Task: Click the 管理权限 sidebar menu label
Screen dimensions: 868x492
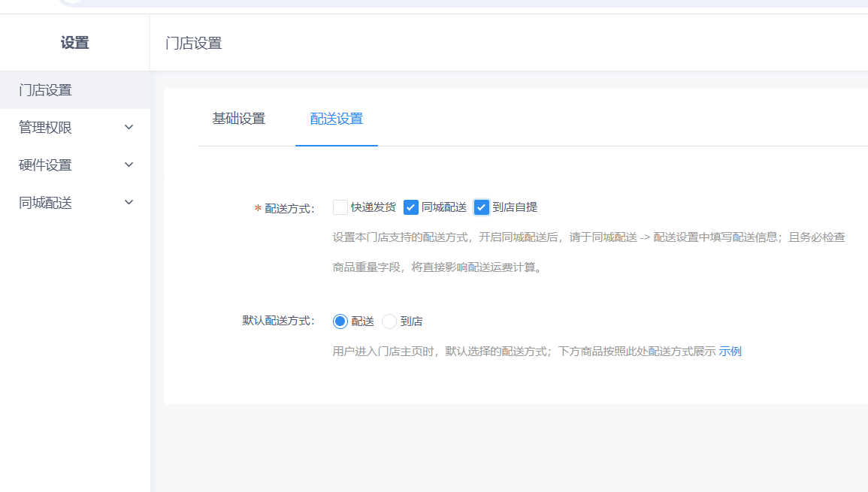Action: pyautogui.click(x=45, y=128)
